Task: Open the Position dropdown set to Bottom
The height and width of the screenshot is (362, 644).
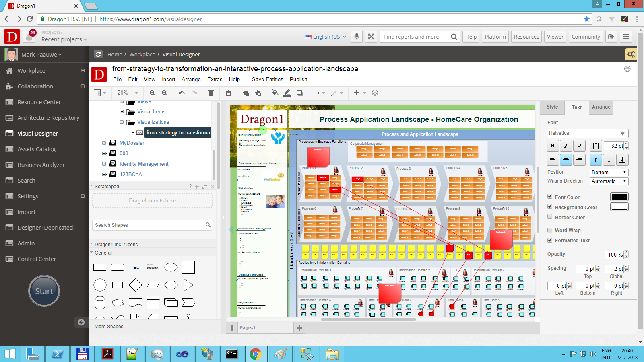Action: click(608, 172)
